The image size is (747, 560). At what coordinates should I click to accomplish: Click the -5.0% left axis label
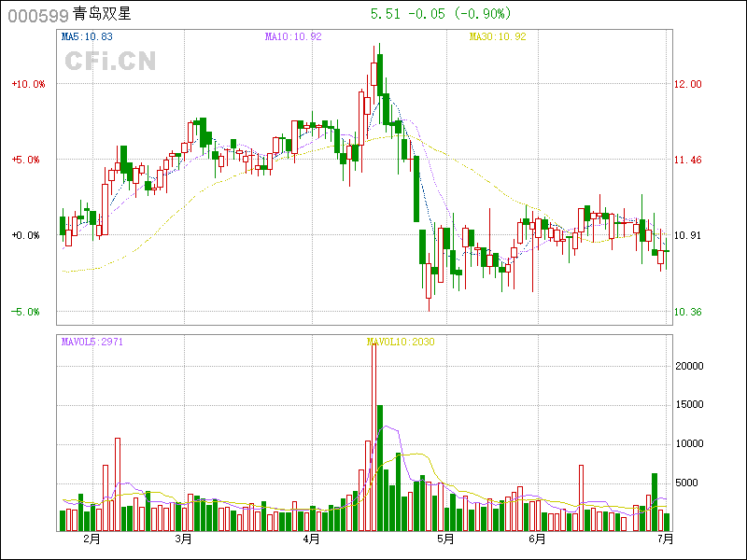pyautogui.click(x=28, y=312)
